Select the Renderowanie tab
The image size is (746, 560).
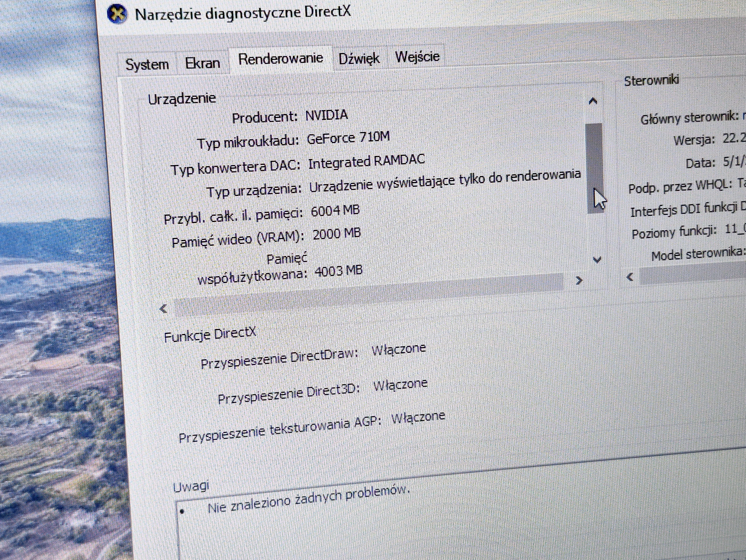(280, 59)
